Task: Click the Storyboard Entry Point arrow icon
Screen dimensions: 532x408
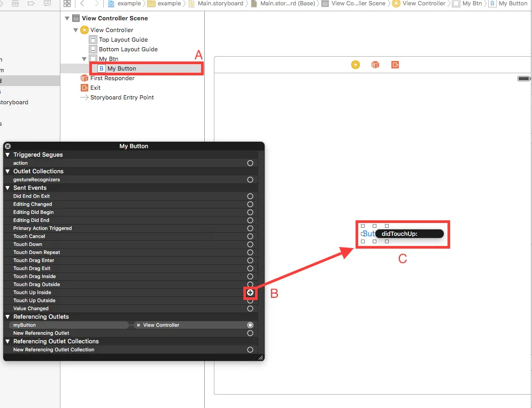Action: click(x=84, y=97)
